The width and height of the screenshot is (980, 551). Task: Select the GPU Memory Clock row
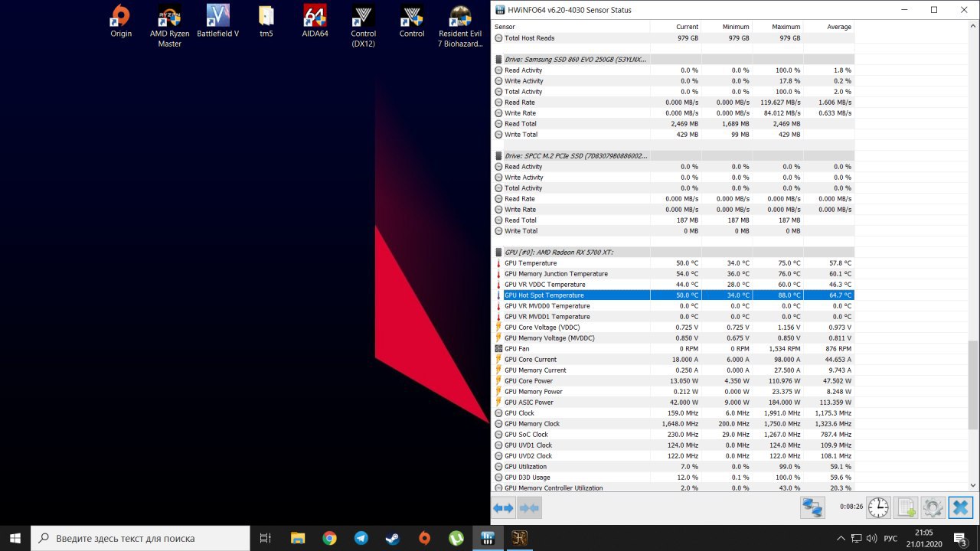pyautogui.click(x=673, y=423)
